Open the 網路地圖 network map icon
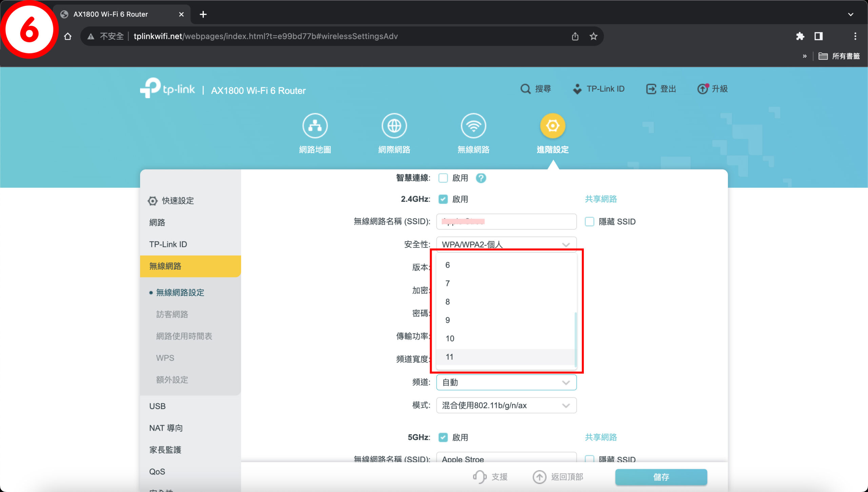 pyautogui.click(x=315, y=126)
